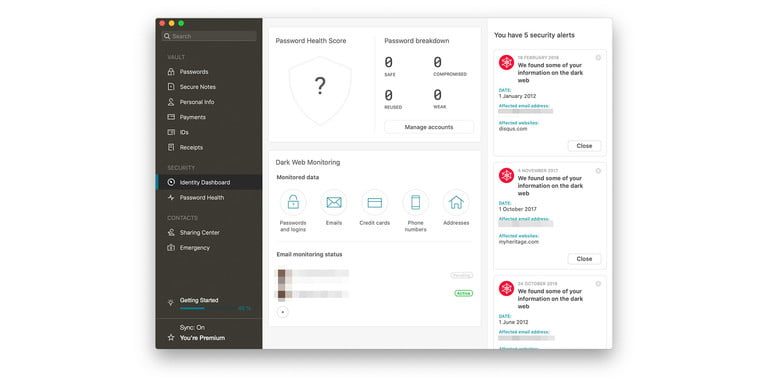Dismiss the 1 June 2012 alert via corner dot
The image size is (768, 384).
click(598, 284)
